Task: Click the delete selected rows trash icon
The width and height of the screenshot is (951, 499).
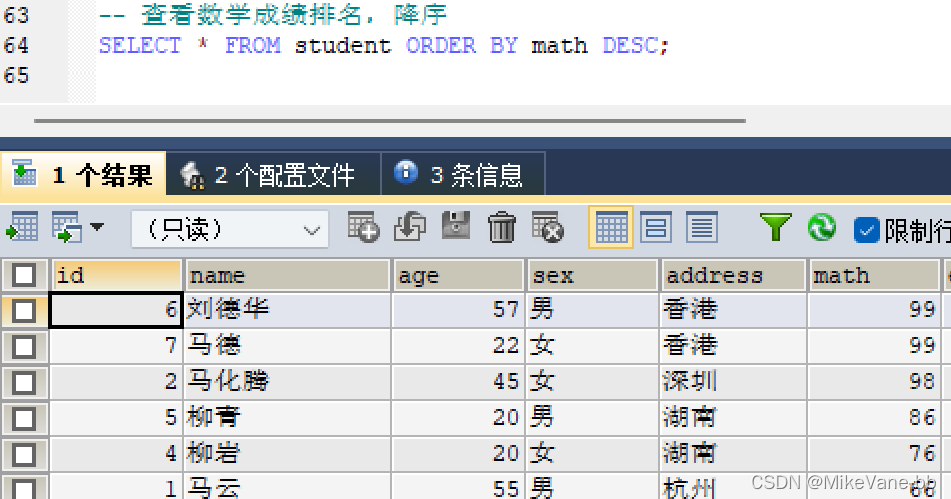Action: coord(502,227)
